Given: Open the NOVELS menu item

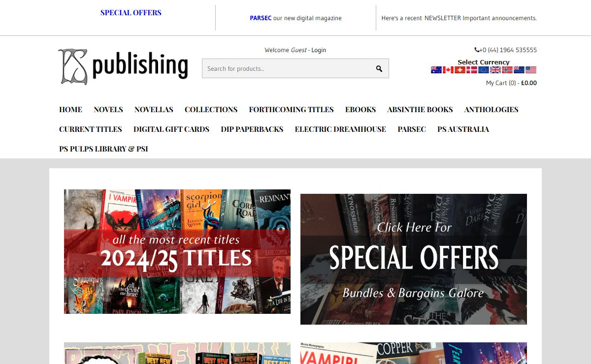Looking at the screenshot, I should [108, 110].
